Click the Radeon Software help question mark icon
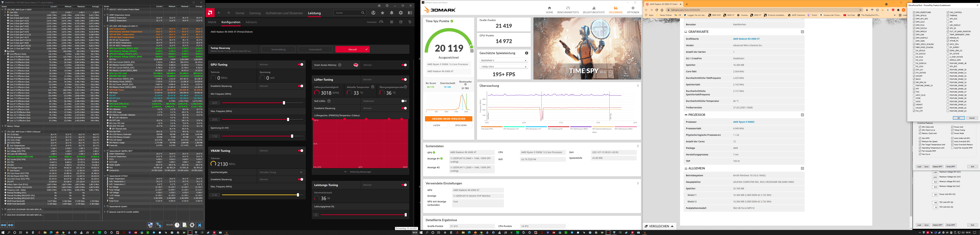This screenshot has width=980, height=235. click(x=387, y=6)
